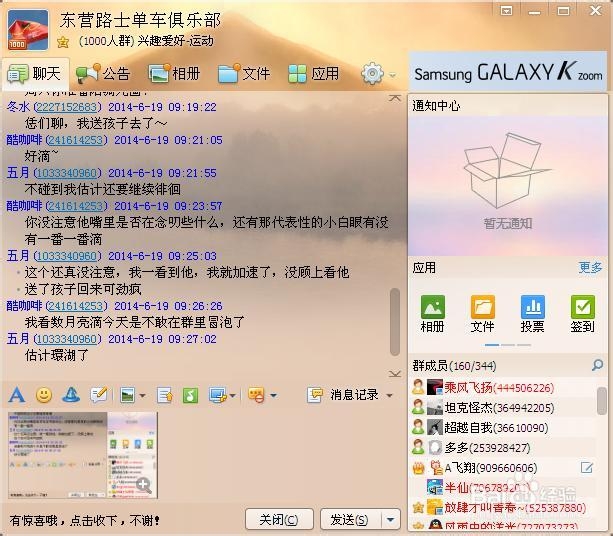Click the 发送(S) button
Screen dimensions: 613x536
[x=350, y=520]
